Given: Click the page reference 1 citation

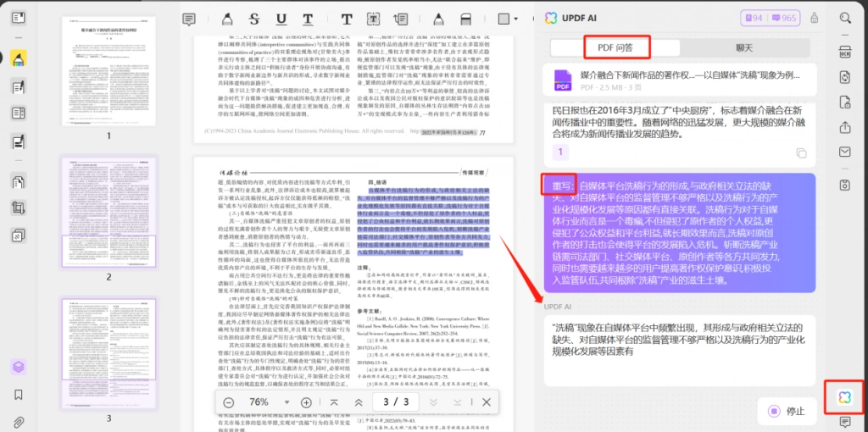Looking at the screenshot, I should [560, 152].
